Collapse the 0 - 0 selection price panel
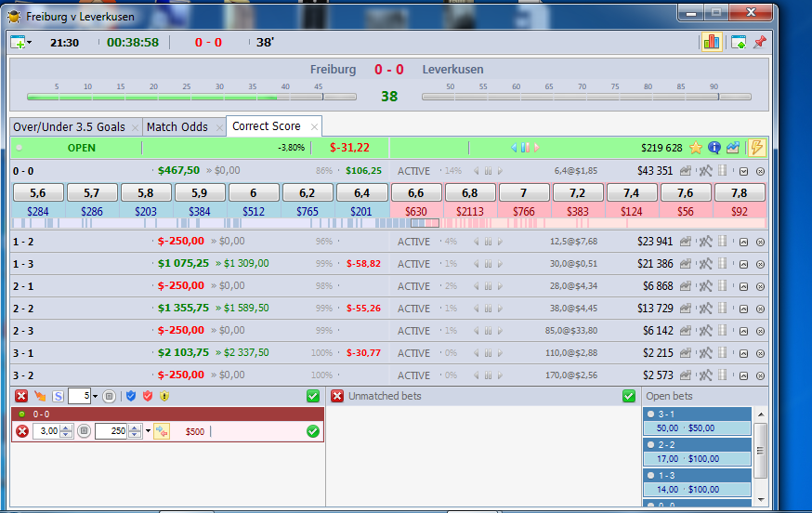 (x=743, y=172)
